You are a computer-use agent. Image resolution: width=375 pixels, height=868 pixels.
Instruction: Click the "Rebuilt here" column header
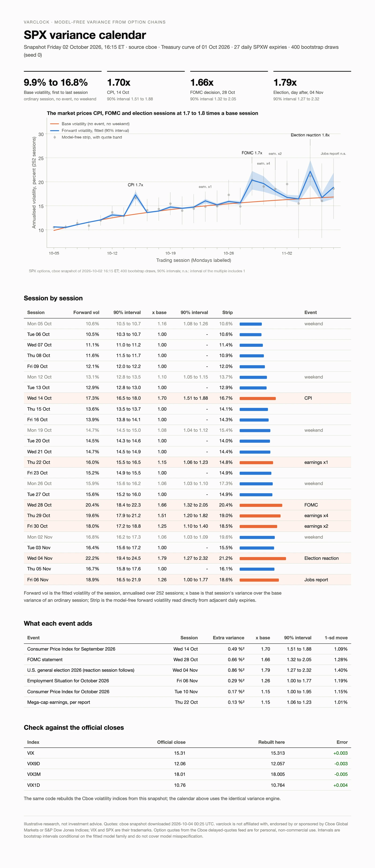[271, 742]
